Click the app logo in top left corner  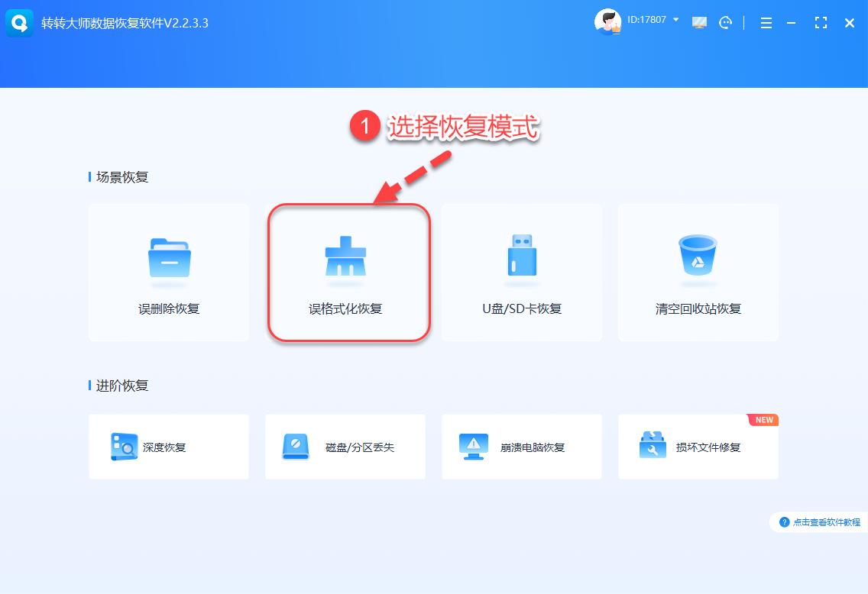(19, 23)
